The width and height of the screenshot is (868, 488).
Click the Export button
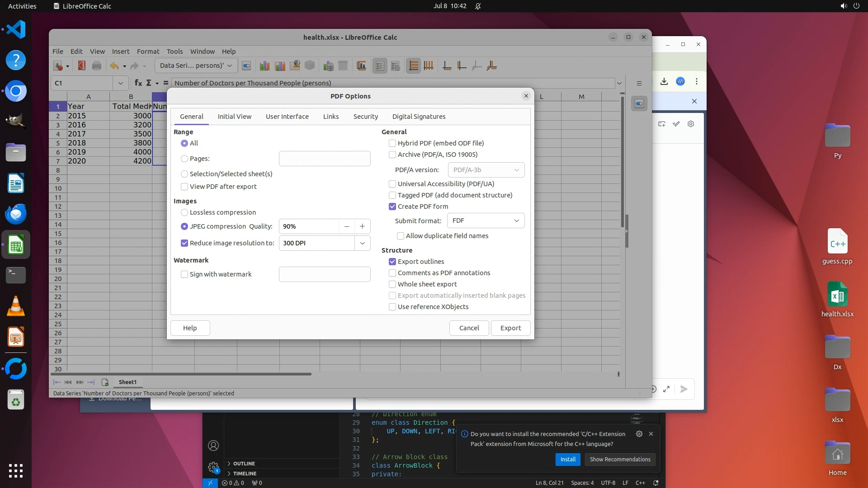tap(510, 328)
